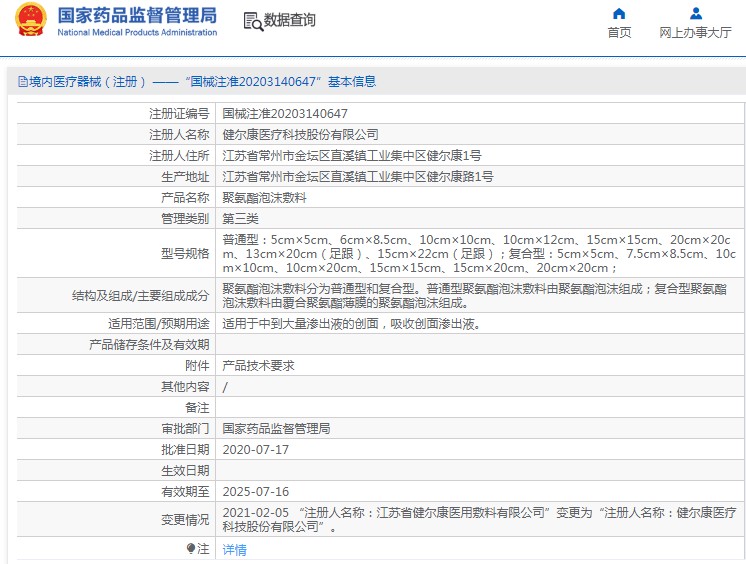Select the 国械注准20203140647 基本信息 heading
Screen dimensions: 746x564
pyautogui.click(x=281, y=82)
